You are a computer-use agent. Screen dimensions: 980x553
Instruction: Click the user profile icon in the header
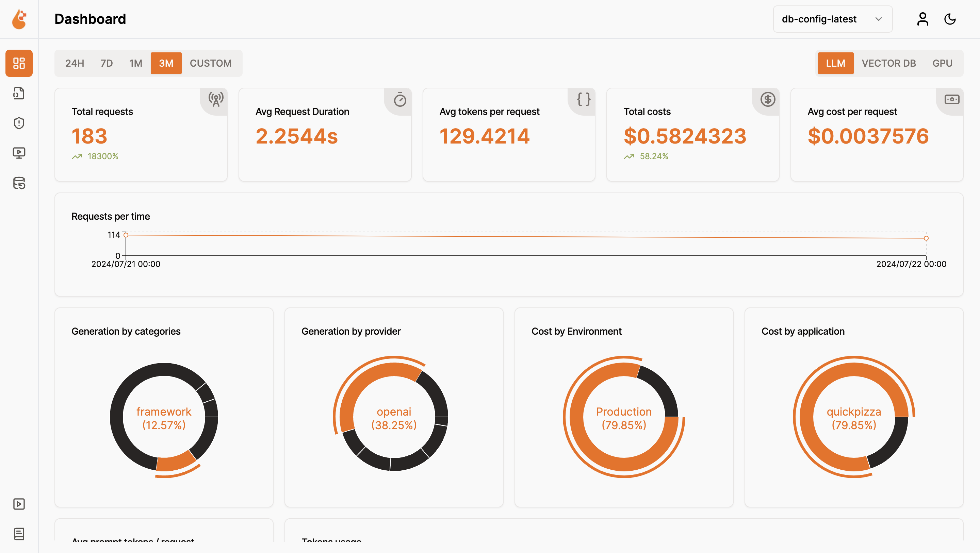click(x=922, y=19)
